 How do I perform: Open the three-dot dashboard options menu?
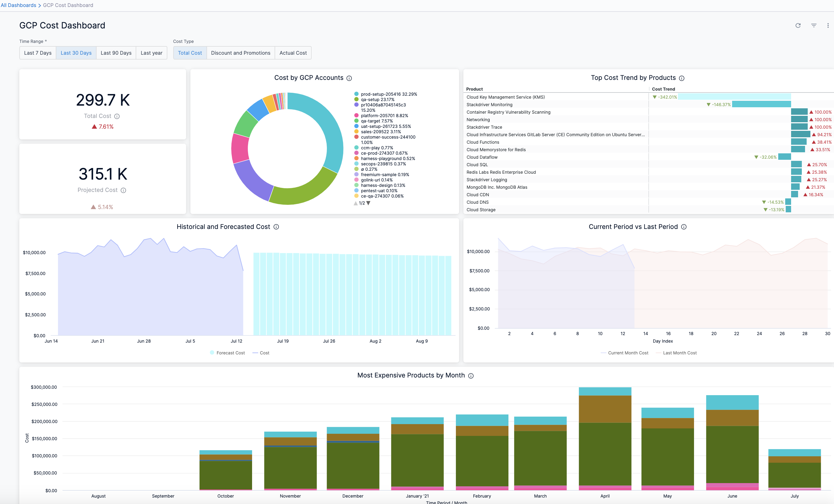pyautogui.click(x=828, y=25)
